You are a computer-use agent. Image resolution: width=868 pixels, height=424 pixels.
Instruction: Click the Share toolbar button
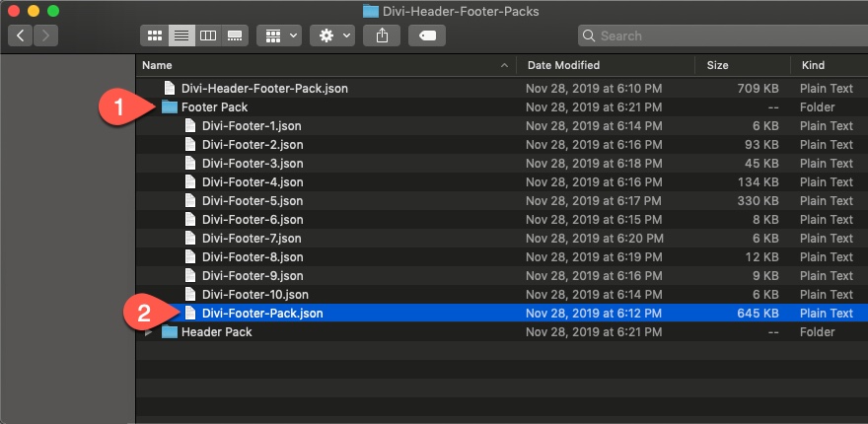point(382,35)
